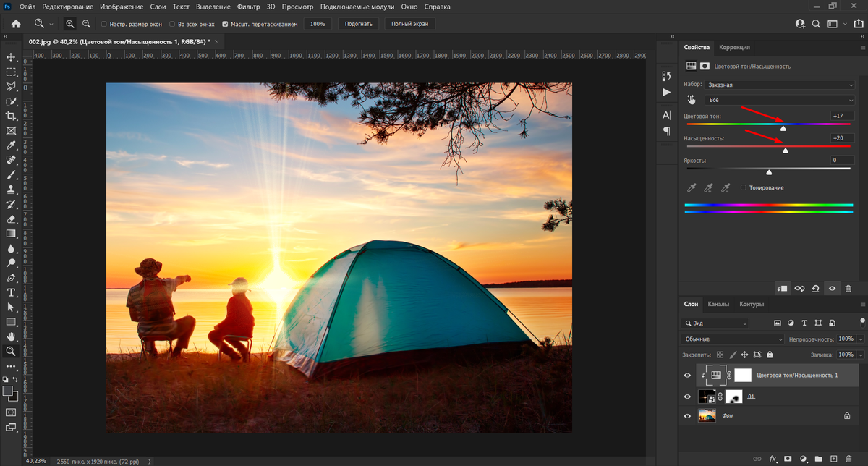
Task: Enable zoom all windows checkbox
Action: (x=171, y=24)
